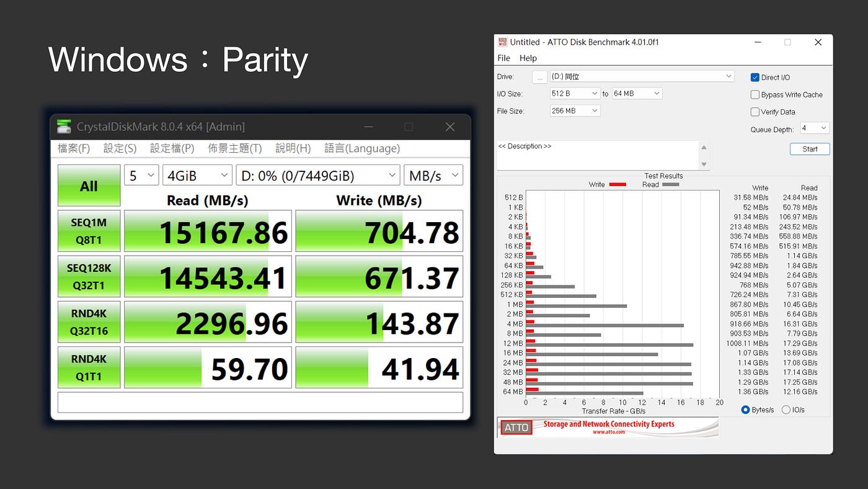Screen dimensions: 868x489
Task: Click the empty comment field in CrystalDiskMark
Action: coord(260,402)
